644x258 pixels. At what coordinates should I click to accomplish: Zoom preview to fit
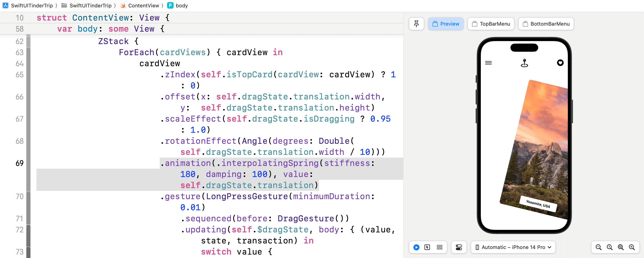click(620, 247)
